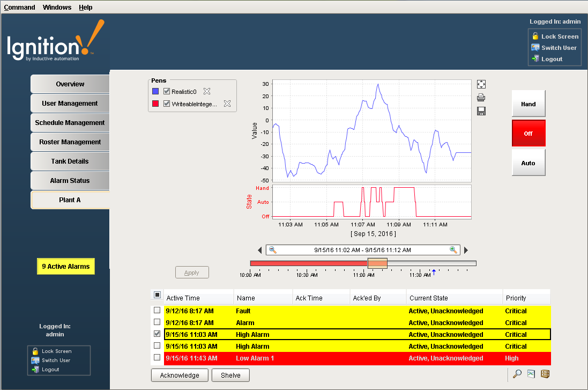The image size is (588, 390).
Task: Save the chart with the floppy disk icon
Action: pyautogui.click(x=481, y=111)
